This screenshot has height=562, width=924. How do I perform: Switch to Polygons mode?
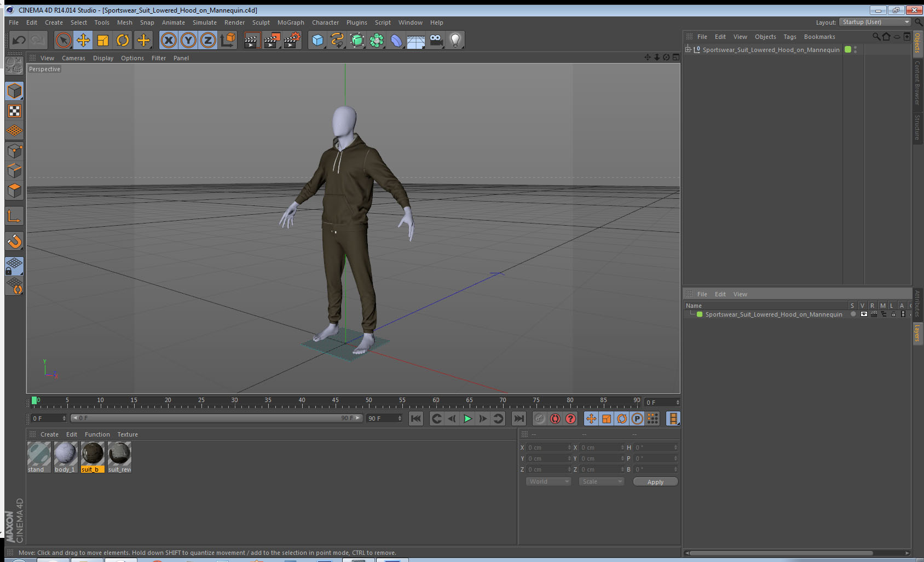pos(14,190)
